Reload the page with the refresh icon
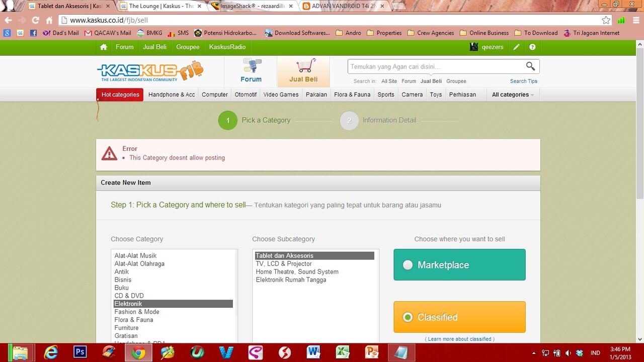The height and width of the screenshot is (362, 644). [x=35, y=20]
